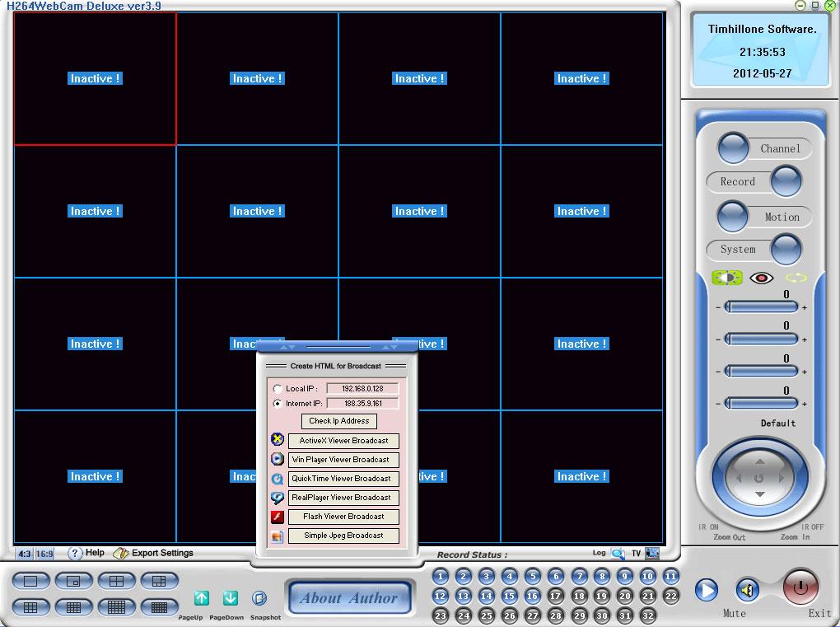Open the Log magnifier icon
The image size is (840, 627).
click(x=618, y=554)
